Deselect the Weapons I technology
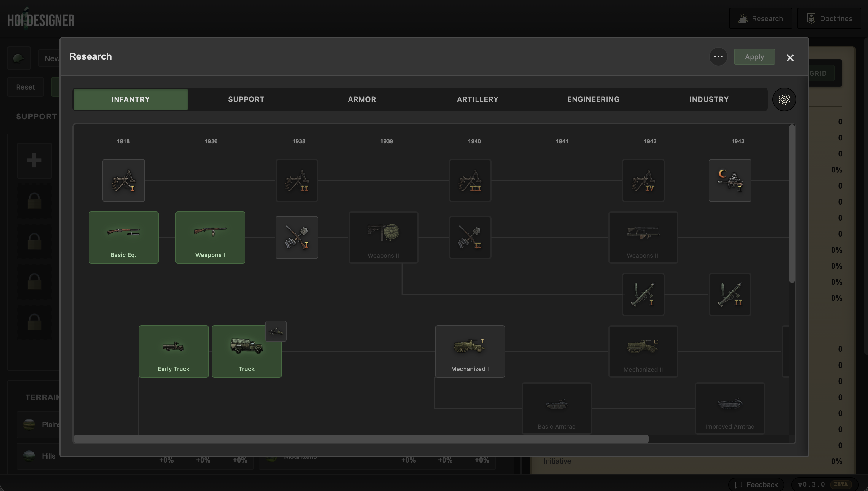This screenshot has height=491, width=868. (x=210, y=237)
